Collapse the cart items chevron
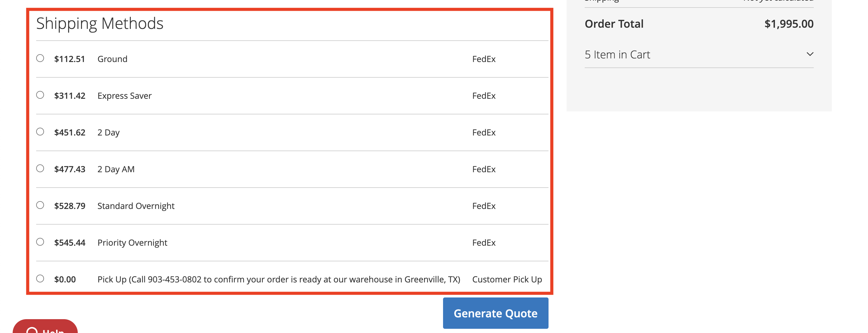Screen dimensions: 868x333 [x=810, y=54]
